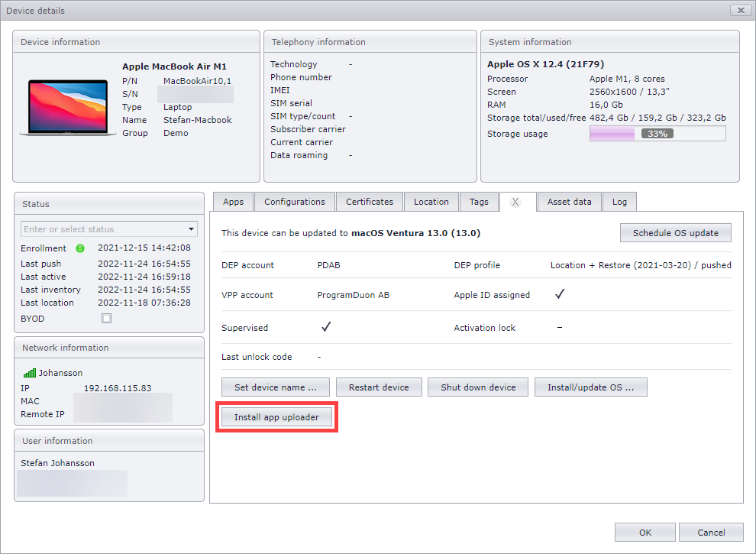Click the Enrollment date 2021-12-15 14:42:08
Screen dimensions: 756x554
click(x=144, y=248)
